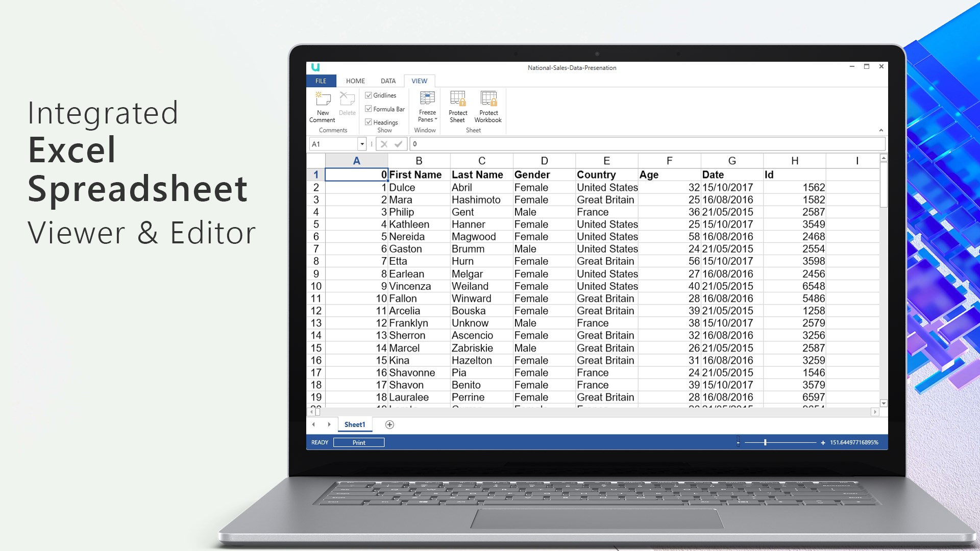Toggle the Formula Bar checkbox

point(369,109)
